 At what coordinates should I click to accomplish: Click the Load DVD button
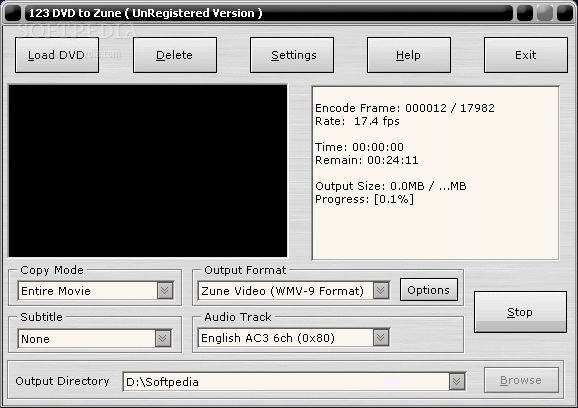pos(57,55)
